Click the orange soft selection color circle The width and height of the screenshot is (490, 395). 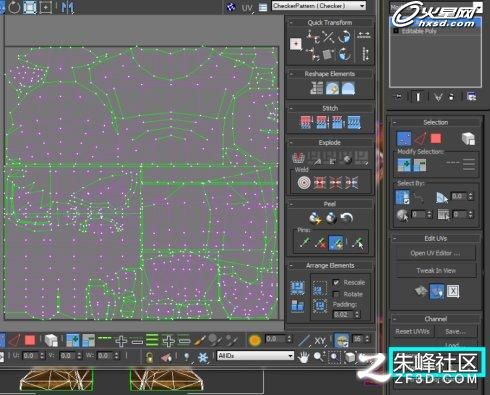tap(255, 340)
